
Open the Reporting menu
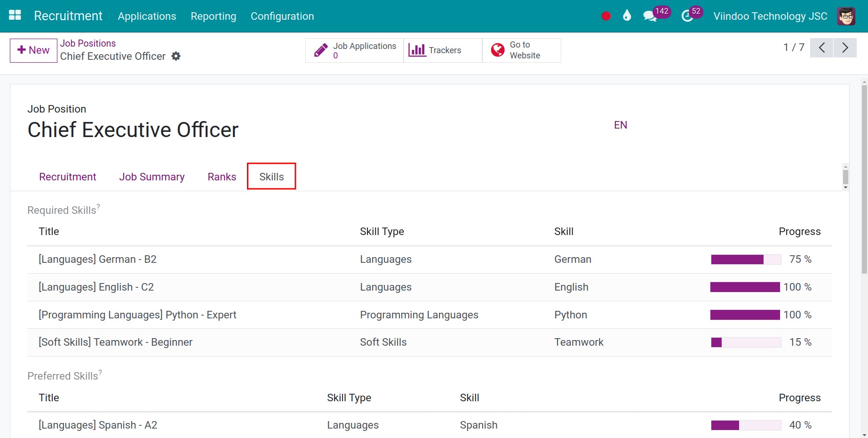click(x=213, y=16)
